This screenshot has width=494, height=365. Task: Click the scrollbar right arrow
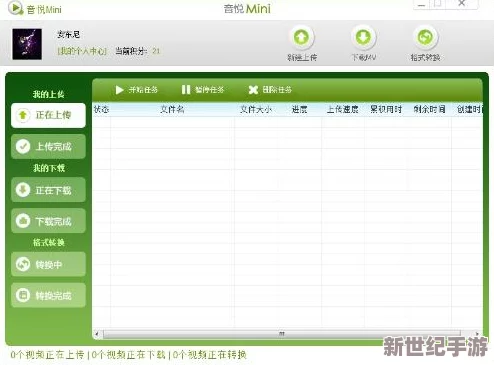point(477,333)
